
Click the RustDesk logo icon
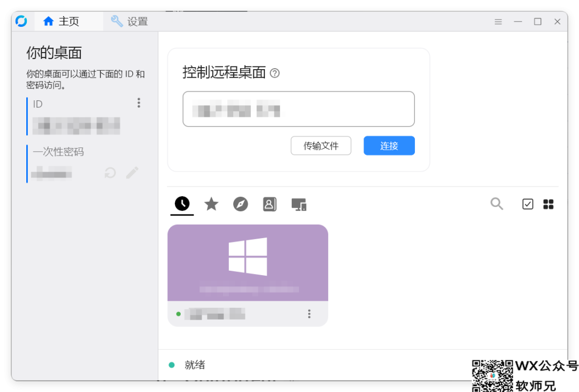(x=21, y=21)
